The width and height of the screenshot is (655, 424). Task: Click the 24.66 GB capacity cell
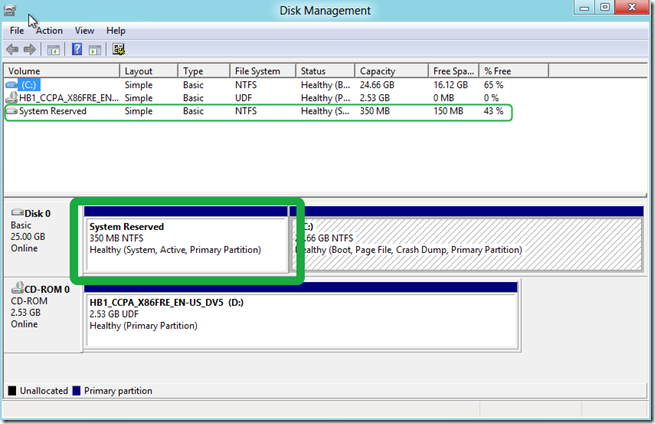coord(377,85)
